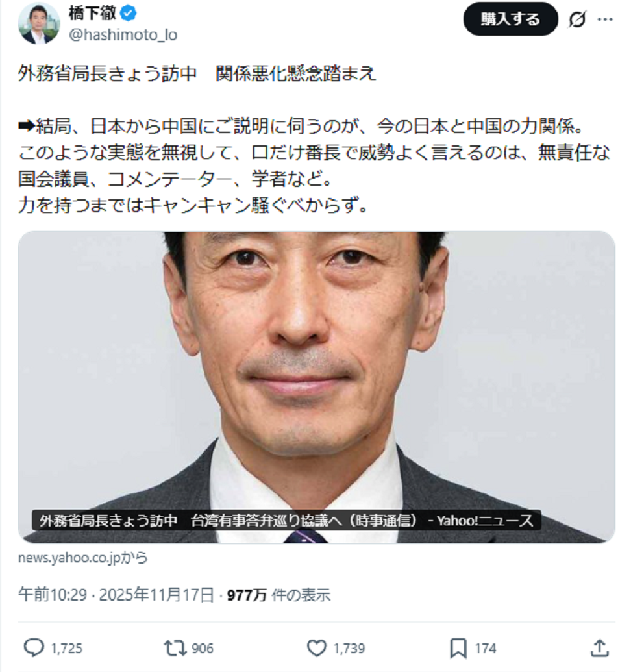Click the blue verified badge
631x672 pixels.
coord(129,14)
